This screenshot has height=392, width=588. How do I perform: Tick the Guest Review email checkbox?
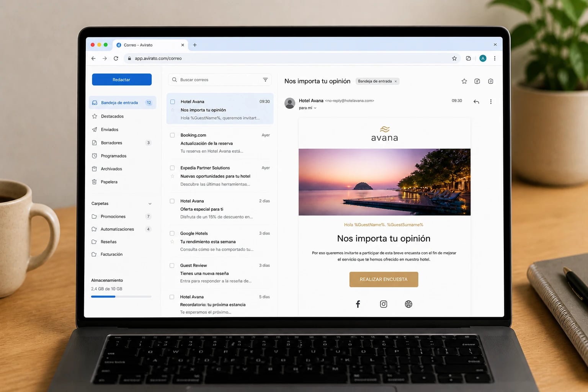172,265
